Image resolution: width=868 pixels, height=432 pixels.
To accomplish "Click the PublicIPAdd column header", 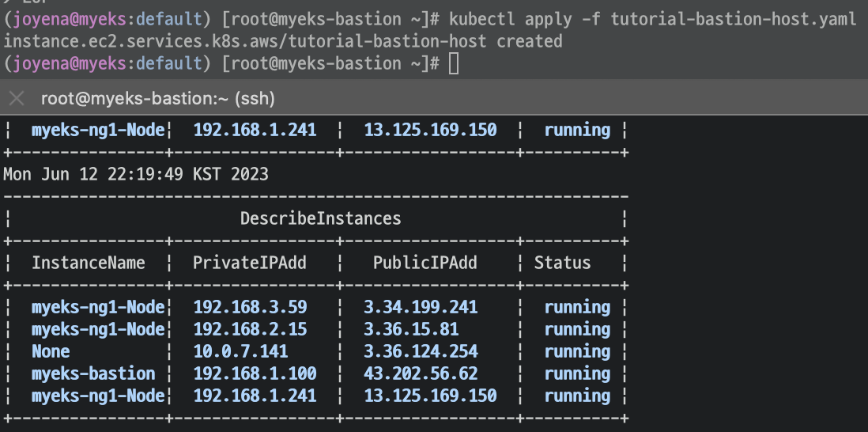I will (x=425, y=263).
